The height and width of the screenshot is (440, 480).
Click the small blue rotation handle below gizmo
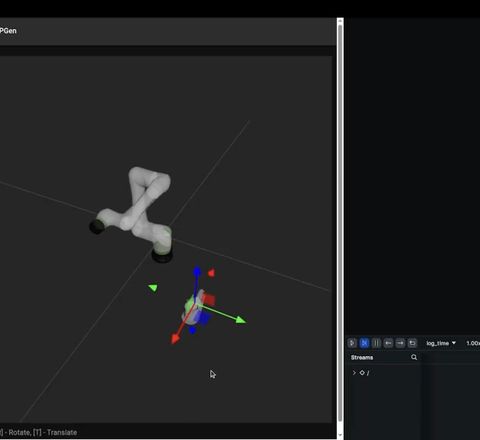pos(192,330)
